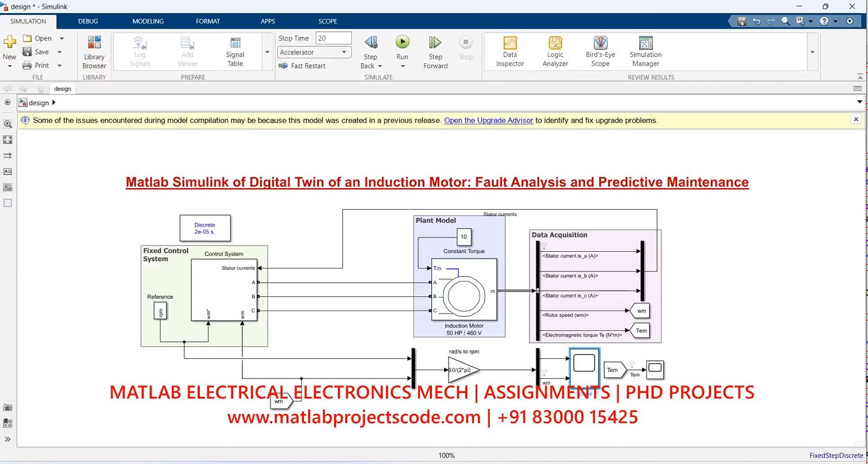Dismiss the yellow upgrade notification banner
Image resolution: width=868 pixels, height=464 pixels.
[x=856, y=119]
